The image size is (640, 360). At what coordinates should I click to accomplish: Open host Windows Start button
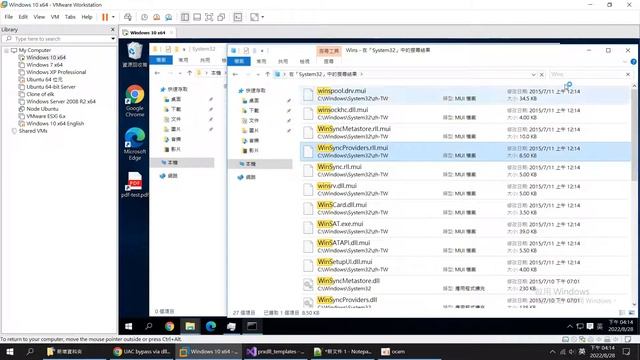[x=10, y=351]
